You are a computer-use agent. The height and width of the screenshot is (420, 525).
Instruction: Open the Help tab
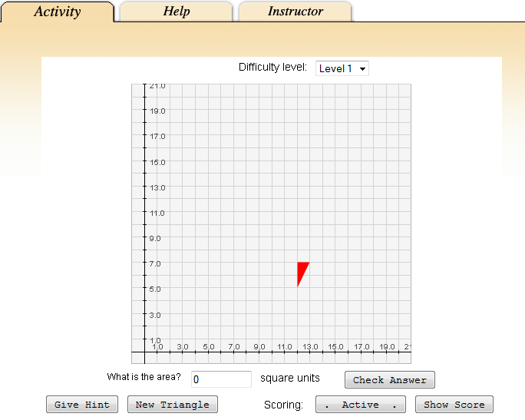pos(176,12)
